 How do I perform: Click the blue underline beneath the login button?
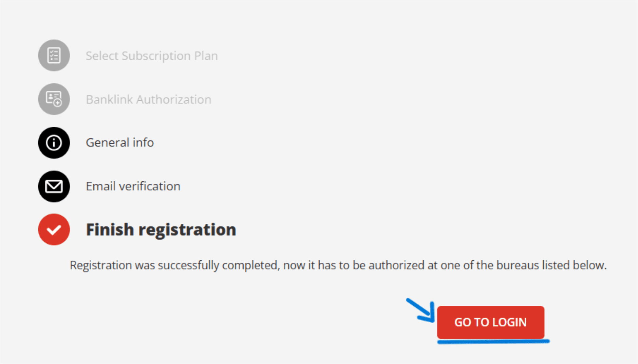(x=493, y=342)
